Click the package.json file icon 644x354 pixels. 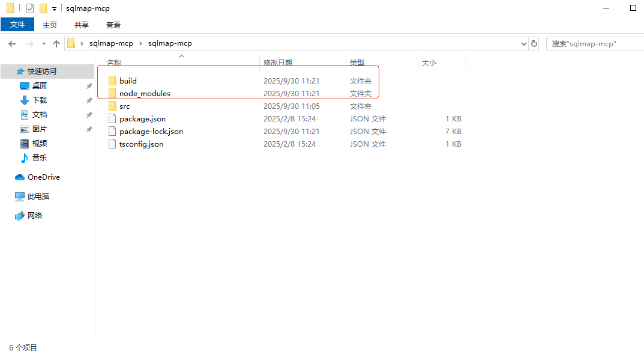click(112, 118)
